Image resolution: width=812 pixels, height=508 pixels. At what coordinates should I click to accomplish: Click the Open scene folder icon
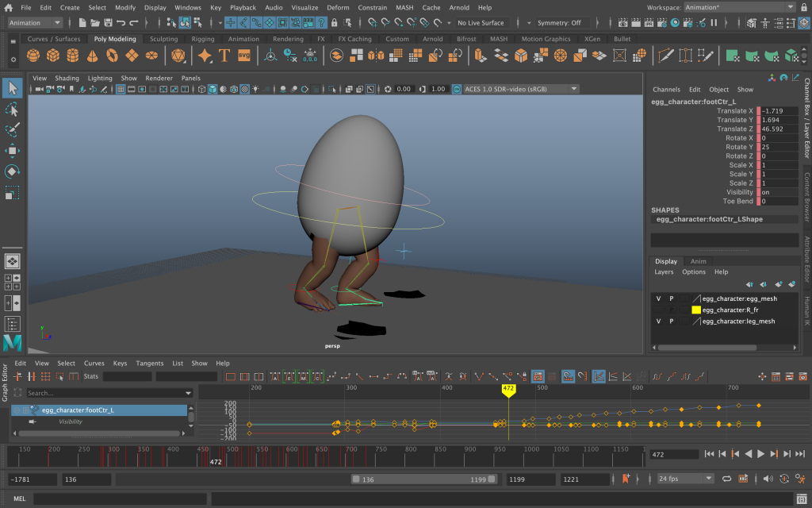[x=95, y=23]
